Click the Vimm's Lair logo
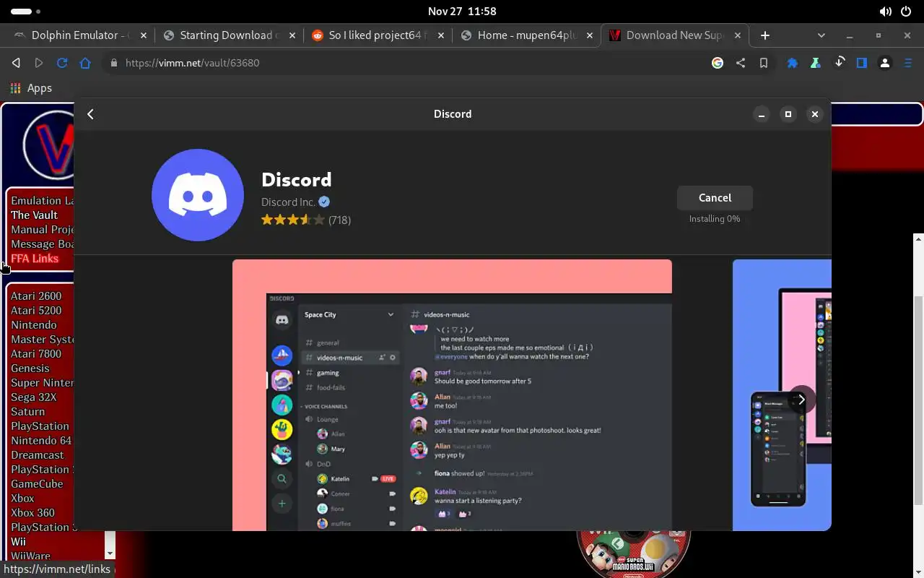Image resolution: width=924 pixels, height=578 pixels. [x=48, y=144]
